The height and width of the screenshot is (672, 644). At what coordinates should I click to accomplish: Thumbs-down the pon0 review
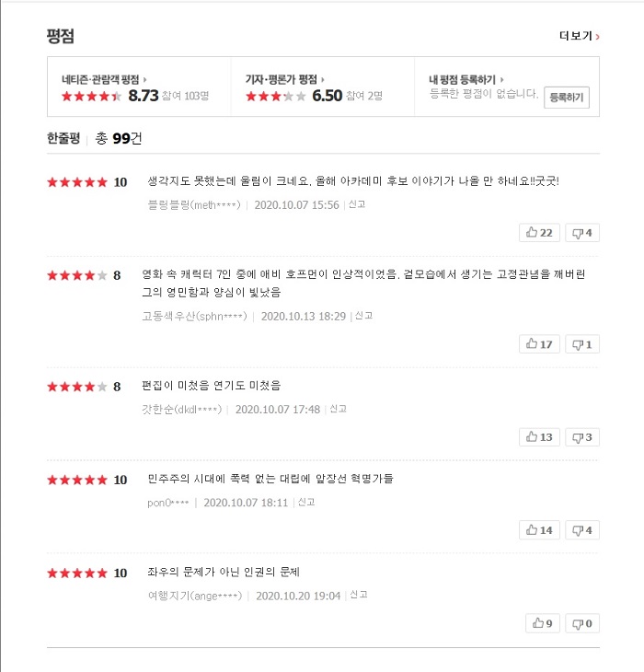coord(582,530)
